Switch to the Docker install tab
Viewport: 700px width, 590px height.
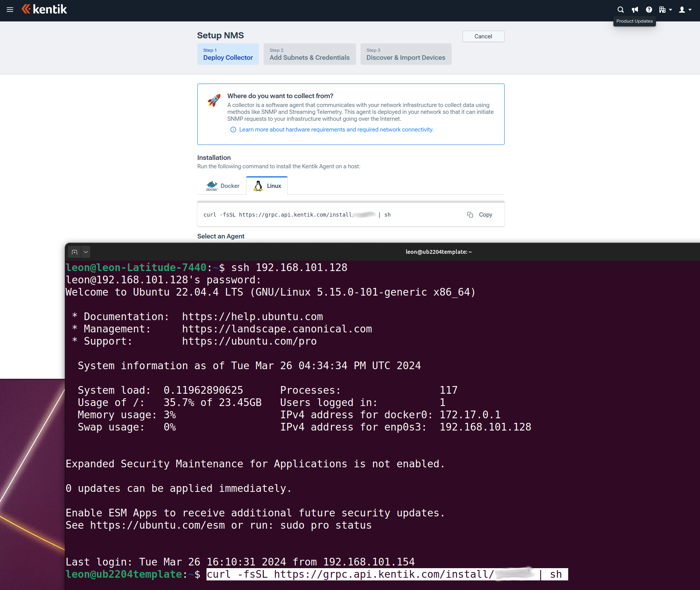[x=223, y=186]
